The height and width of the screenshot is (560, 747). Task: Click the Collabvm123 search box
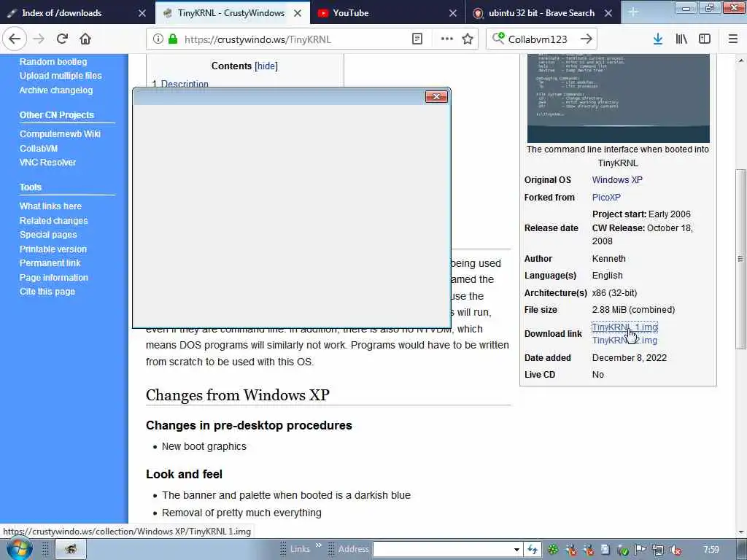click(542, 39)
